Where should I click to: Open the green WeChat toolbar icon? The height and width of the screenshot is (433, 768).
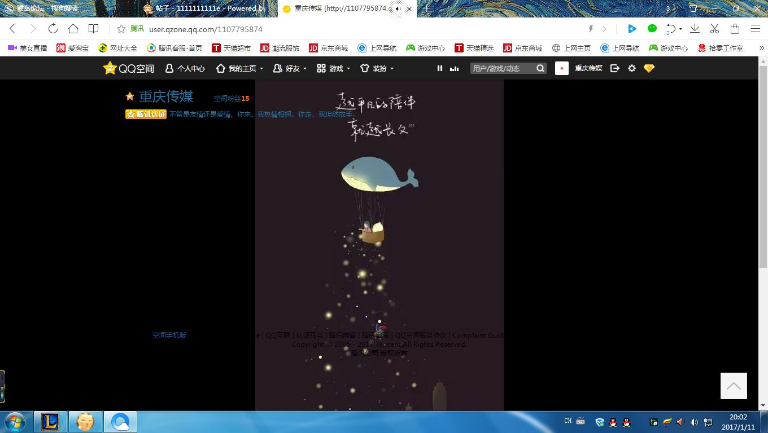652,29
